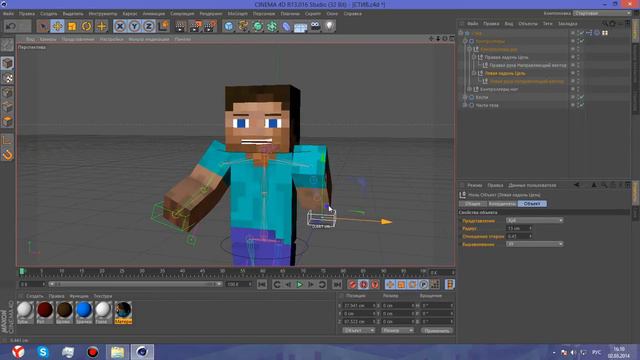This screenshot has width=640, height=360.
Task: Activate the Scale tool in the toolbar
Action: pyautogui.click(x=72, y=27)
